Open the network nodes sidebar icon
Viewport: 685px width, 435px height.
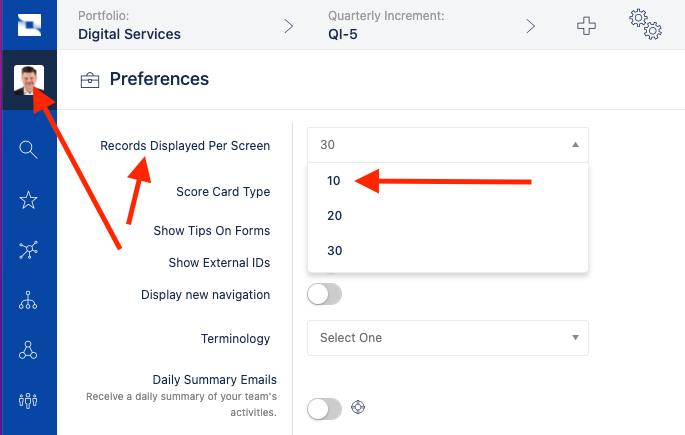(x=28, y=250)
